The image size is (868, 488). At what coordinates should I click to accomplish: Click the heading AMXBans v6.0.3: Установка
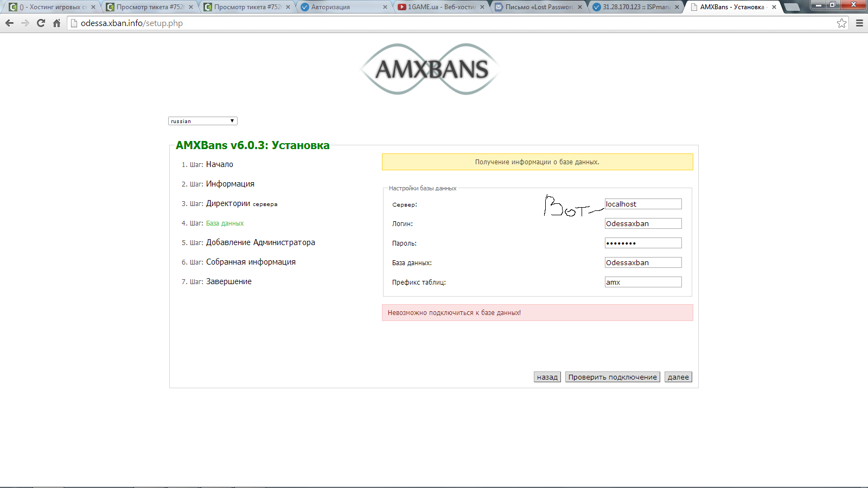click(253, 145)
